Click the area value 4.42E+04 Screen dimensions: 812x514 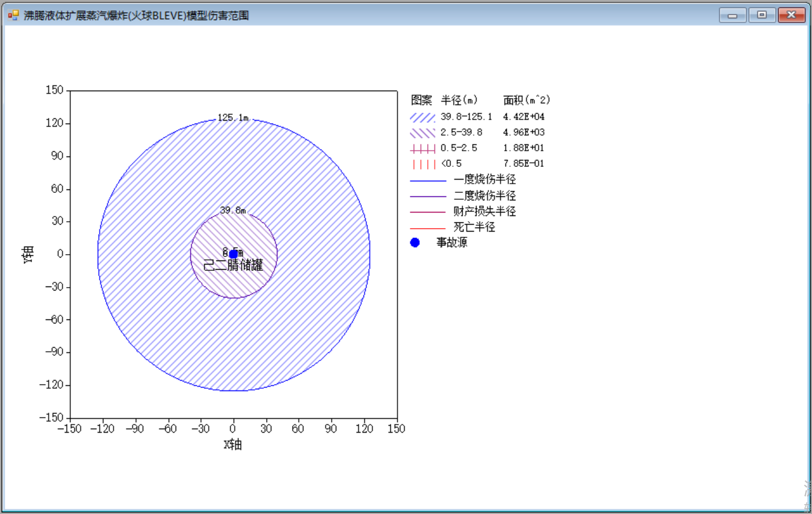point(523,117)
